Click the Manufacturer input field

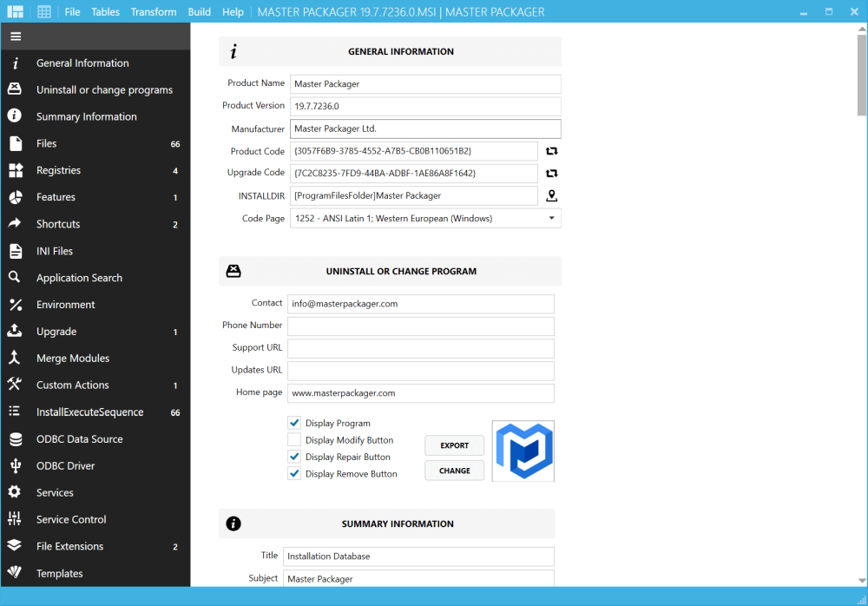(425, 128)
